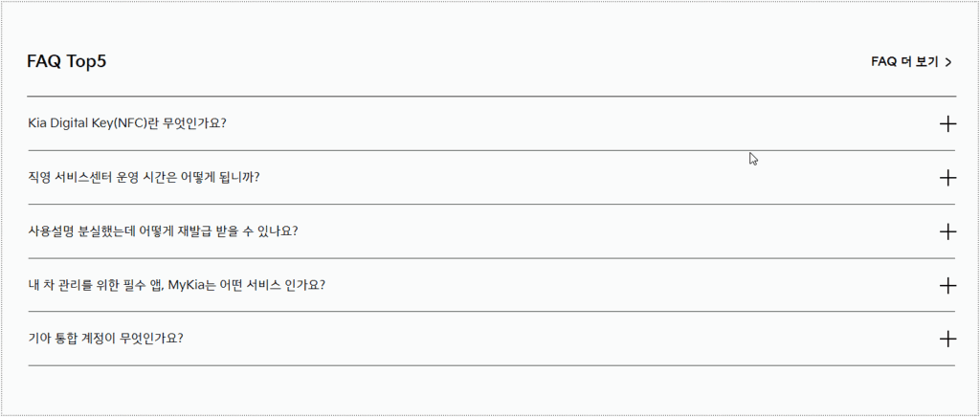The height and width of the screenshot is (417, 980).
Task: Click '필수 앱,' text in the MyKia question
Action: [x=142, y=285]
